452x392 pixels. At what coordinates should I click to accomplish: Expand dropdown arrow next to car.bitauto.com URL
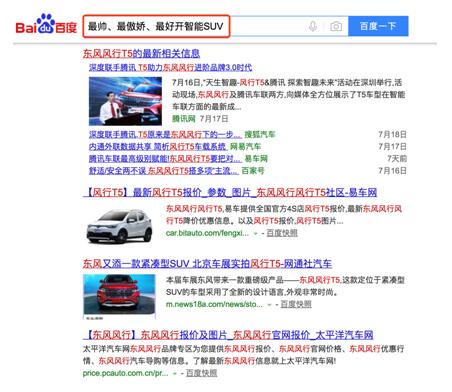pyautogui.click(x=256, y=233)
